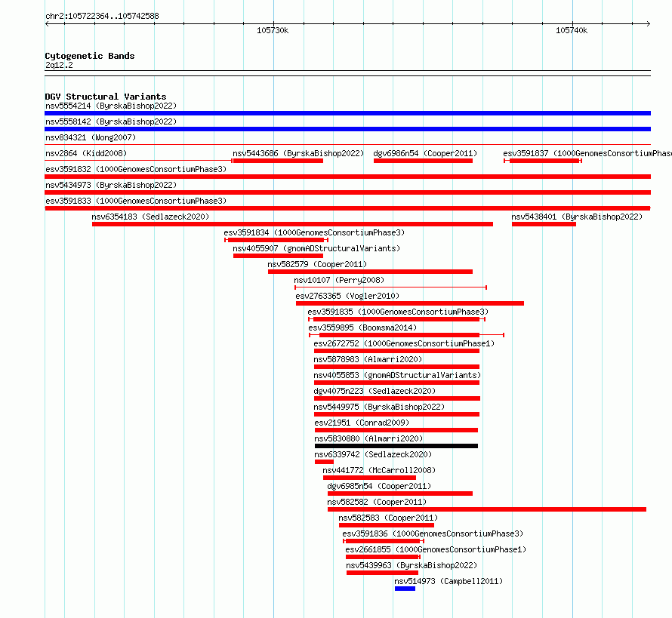This screenshot has width=672, height=618.
Task: Click nsv10107 (Perry2008) label
Action: 339,280
